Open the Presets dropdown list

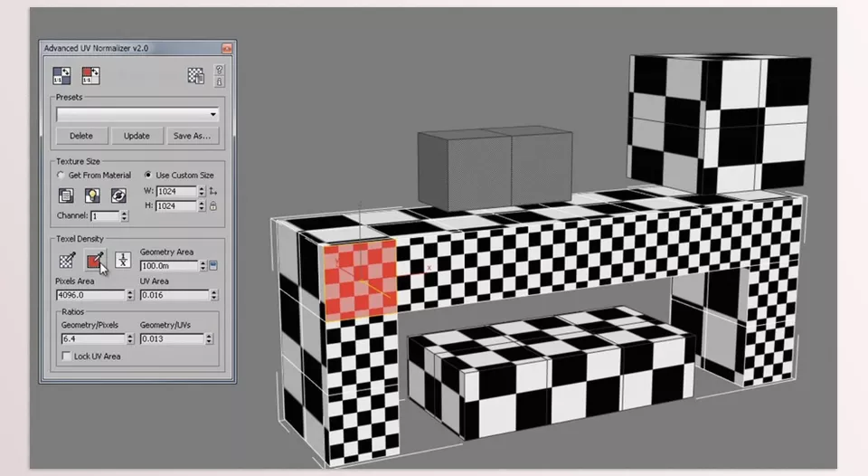pyautogui.click(x=137, y=115)
